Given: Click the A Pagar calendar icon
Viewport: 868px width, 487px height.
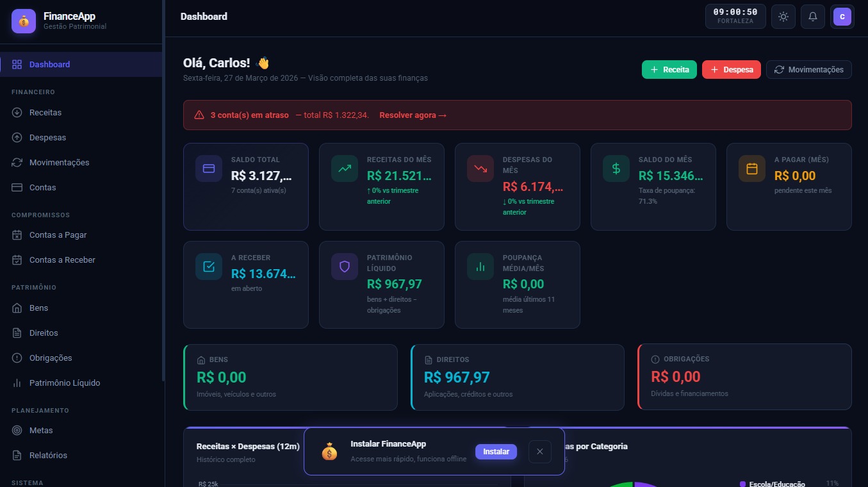Looking at the screenshot, I should click(x=752, y=169).
